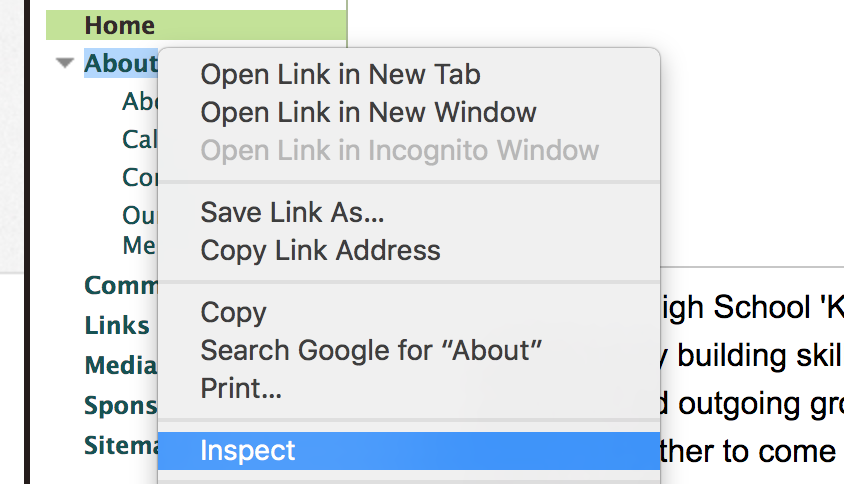
Task: Open the Cal sub-item under About
Action: coord(140,139)
